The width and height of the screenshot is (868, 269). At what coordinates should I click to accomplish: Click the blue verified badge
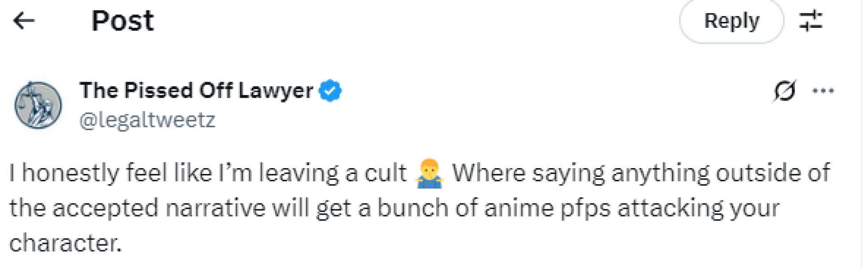(x=330, y=90)
